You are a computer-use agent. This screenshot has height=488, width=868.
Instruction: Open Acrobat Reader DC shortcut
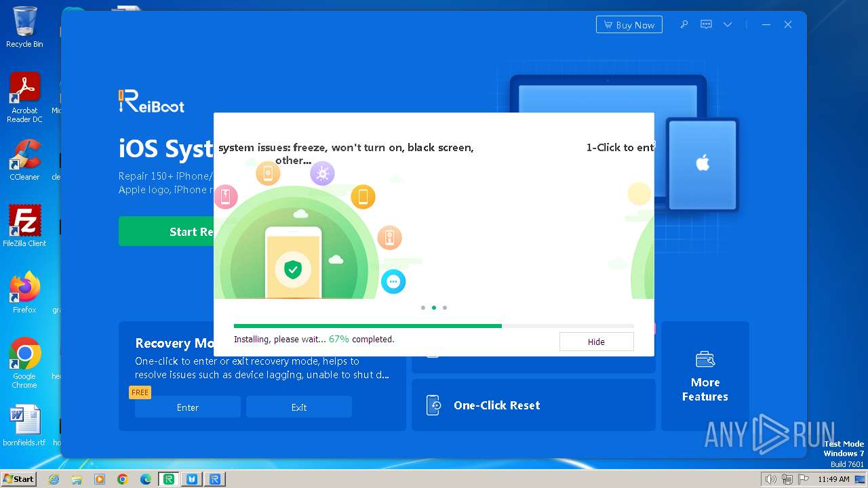click(24, 98)
